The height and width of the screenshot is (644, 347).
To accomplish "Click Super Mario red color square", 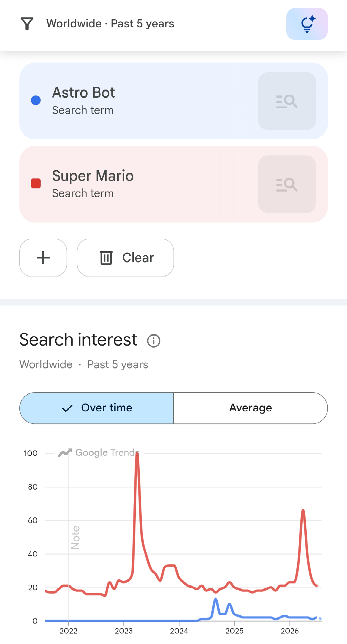I will pos(36,184).
